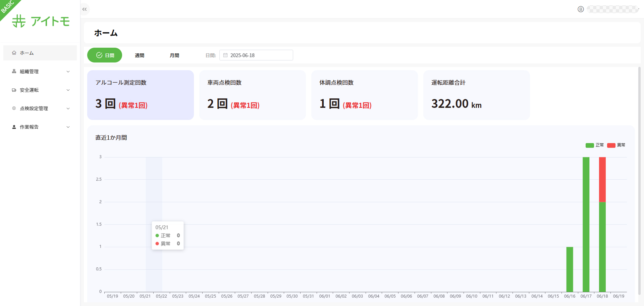Select the アルコール測定回数 summary card
644x306 pixels.
[140, 95]
